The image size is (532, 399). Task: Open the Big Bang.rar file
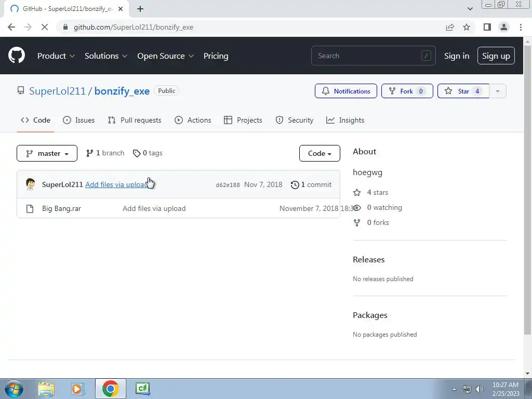click(61, 208)
